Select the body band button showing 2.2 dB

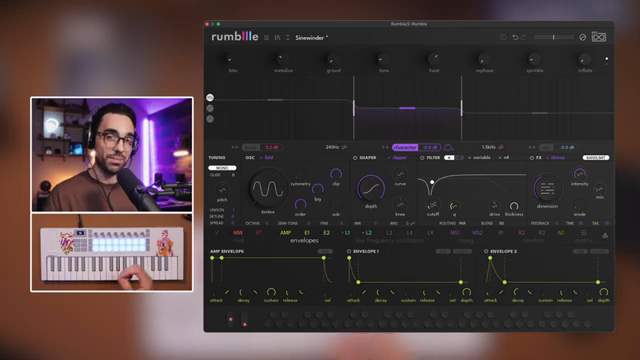(262, 147)
